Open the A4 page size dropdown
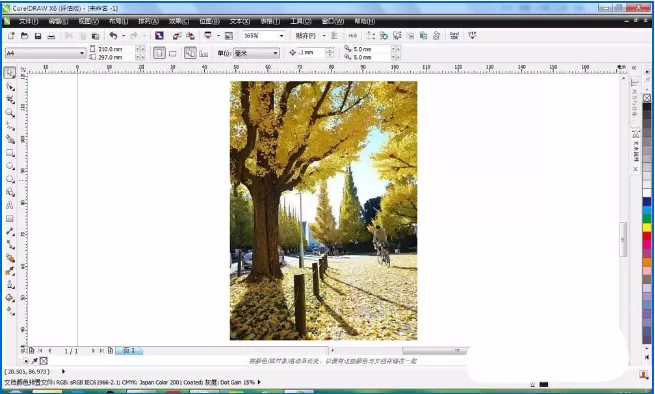 click(x=45, y=53)
